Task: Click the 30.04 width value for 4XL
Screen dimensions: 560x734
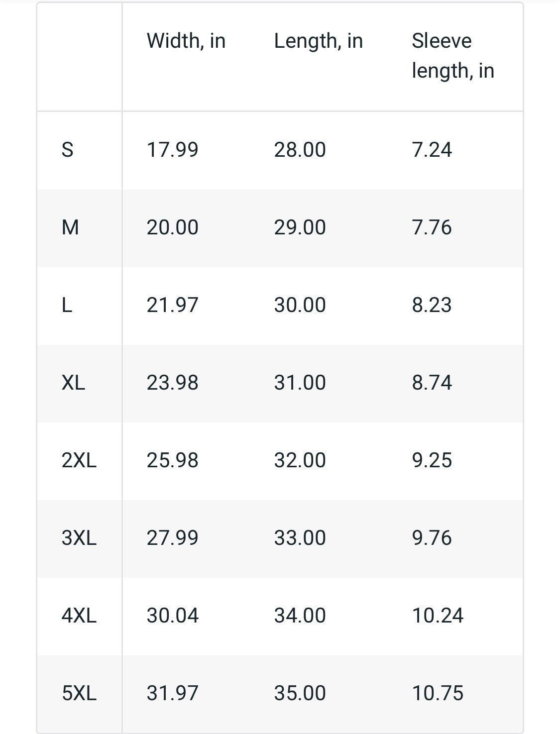Action: [172, 616]
